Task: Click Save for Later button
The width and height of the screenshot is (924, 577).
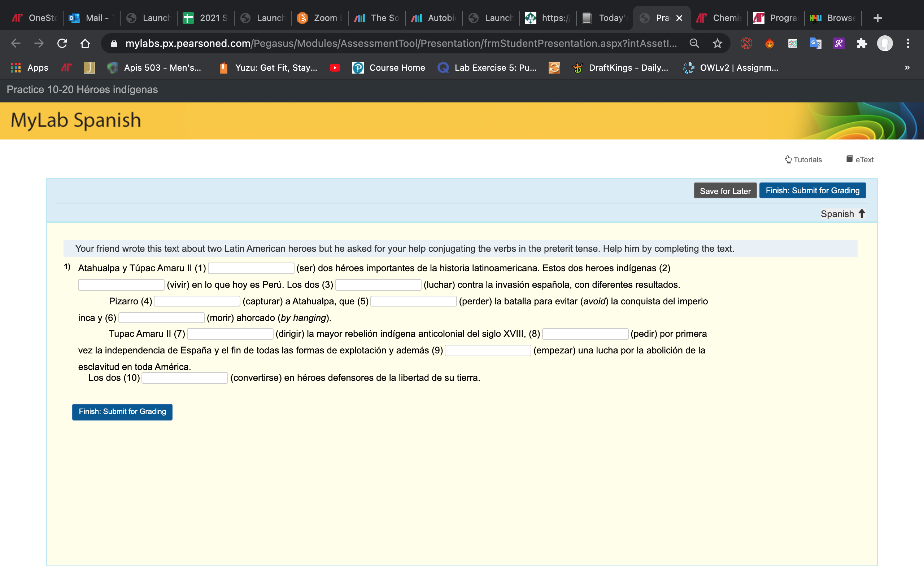Action: (725, 191)
